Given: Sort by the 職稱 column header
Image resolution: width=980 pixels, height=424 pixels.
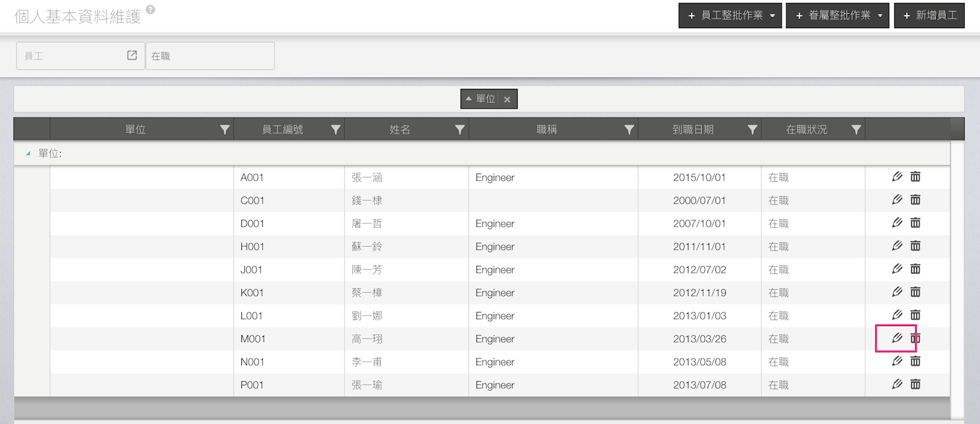Looking at the screenshot, I should click(546, 129).
